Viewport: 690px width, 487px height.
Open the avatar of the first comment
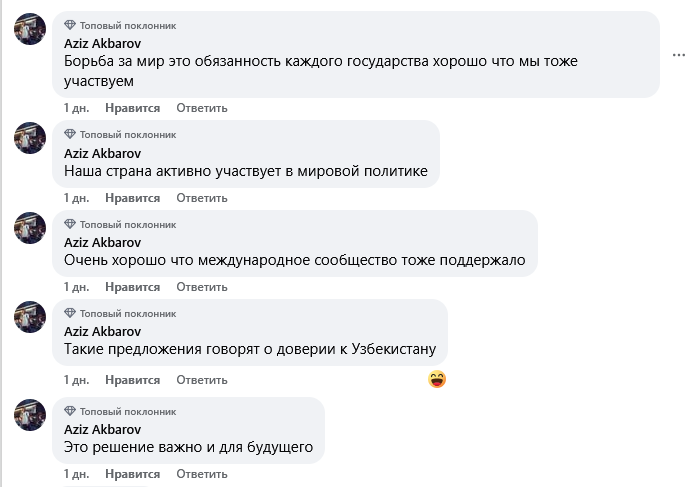coord(30,30)
